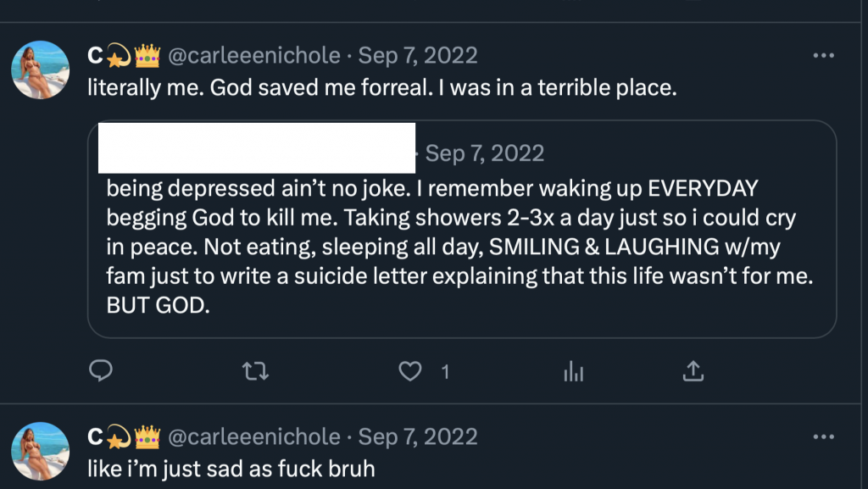Click the quoted tweet's Sep 7, 2022 date
Screen dimensions: 868x489
coord(485,153)
